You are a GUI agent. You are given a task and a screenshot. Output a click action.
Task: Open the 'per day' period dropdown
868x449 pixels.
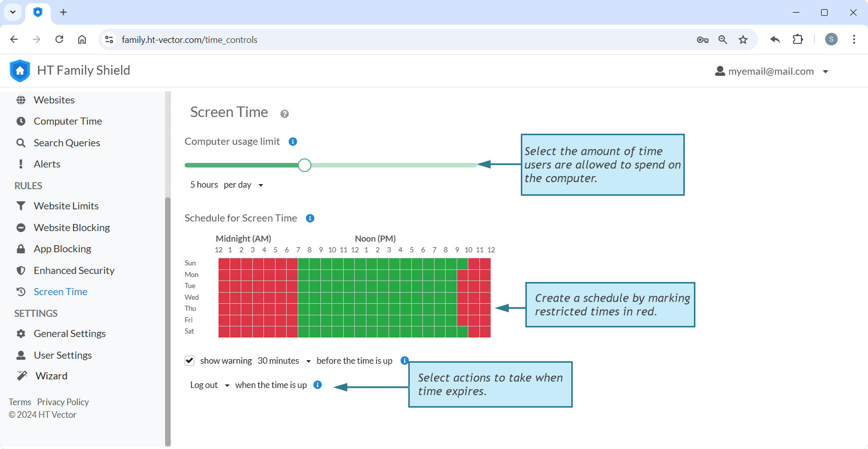coord(244,185)
